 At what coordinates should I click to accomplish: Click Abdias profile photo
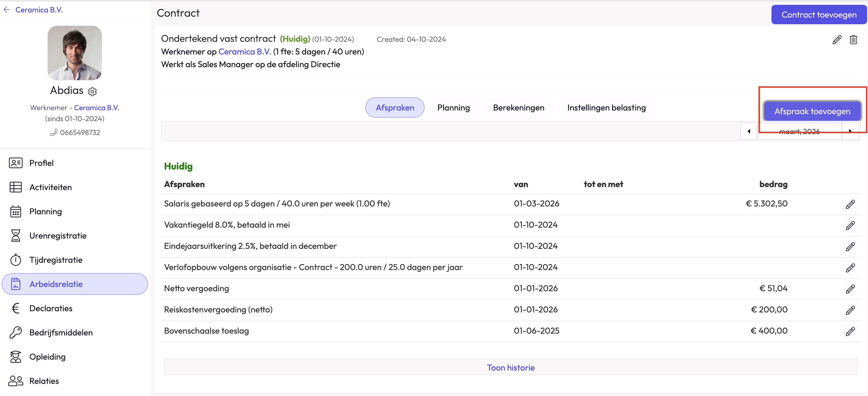74,53
